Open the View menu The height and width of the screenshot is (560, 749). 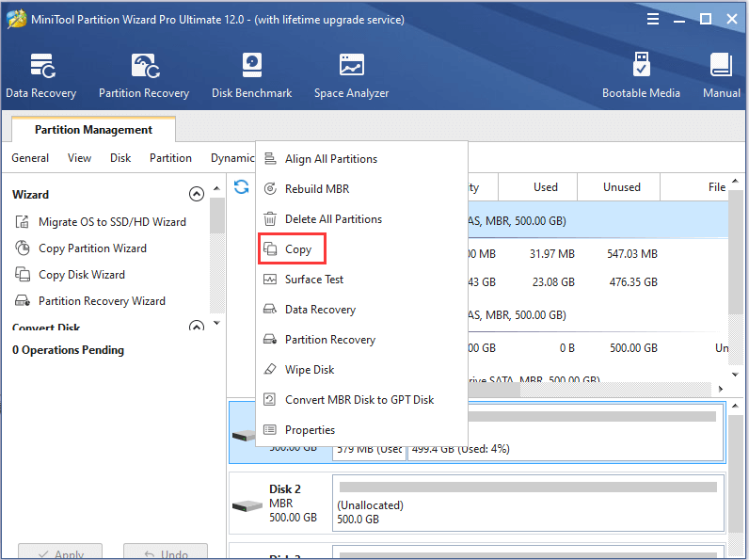click(79, 158)
